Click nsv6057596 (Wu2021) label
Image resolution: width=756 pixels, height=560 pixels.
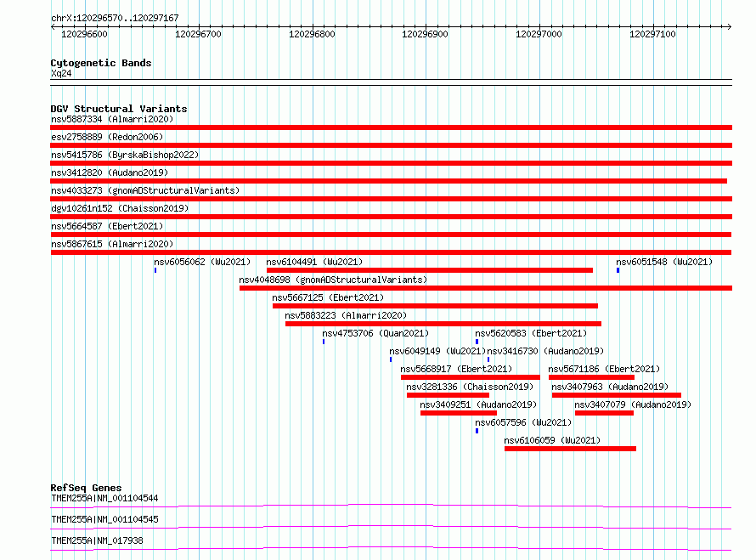point(523,422)
